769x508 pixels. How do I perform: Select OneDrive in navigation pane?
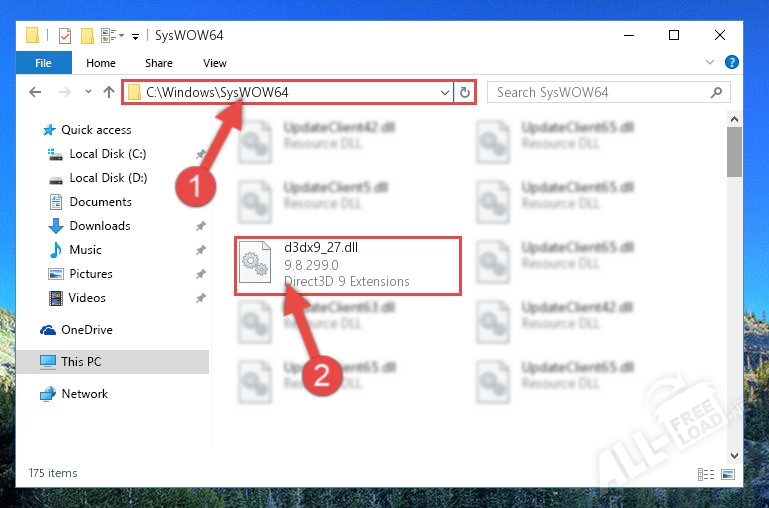pos(87,330)
